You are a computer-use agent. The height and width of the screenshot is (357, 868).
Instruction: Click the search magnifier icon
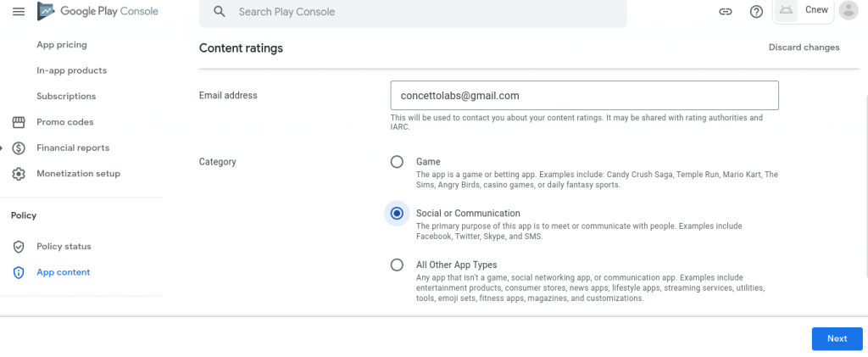point(220,12)
